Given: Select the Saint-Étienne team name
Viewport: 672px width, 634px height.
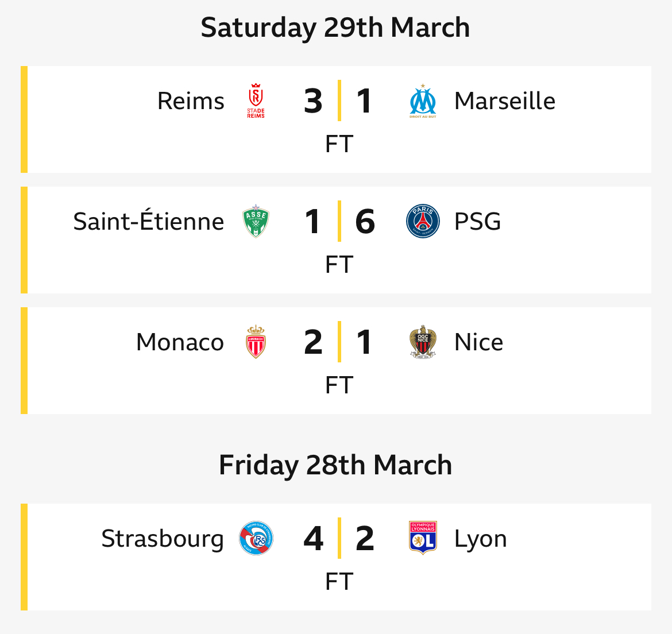Looking at the screenshot, I should 149,221.
